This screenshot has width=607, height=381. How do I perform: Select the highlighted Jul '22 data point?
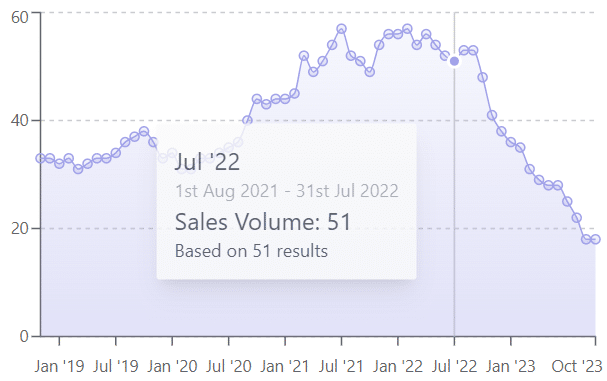pyautogui.click(x=454, y=61)
